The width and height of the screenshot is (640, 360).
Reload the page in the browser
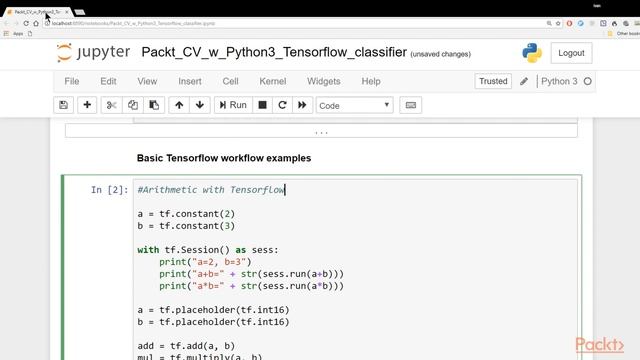(26, 23)
